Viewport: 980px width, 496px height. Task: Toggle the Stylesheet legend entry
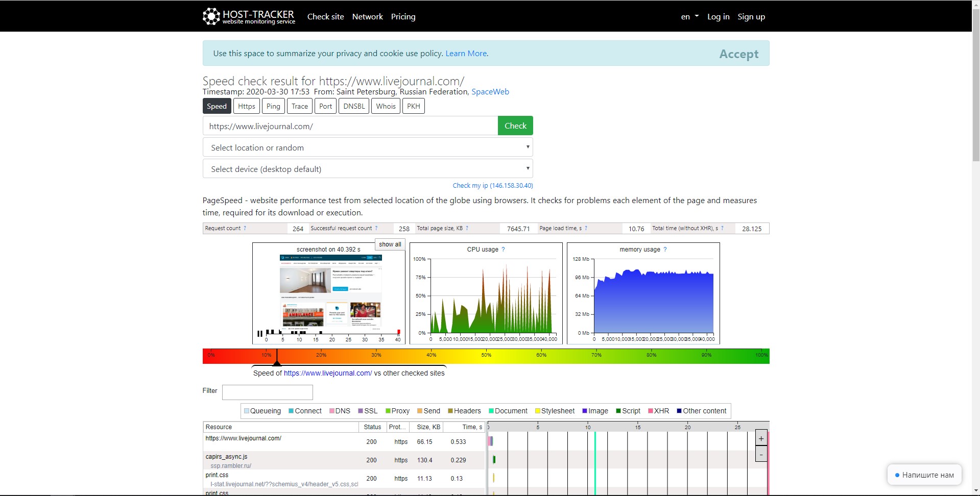tap(555, 411)
